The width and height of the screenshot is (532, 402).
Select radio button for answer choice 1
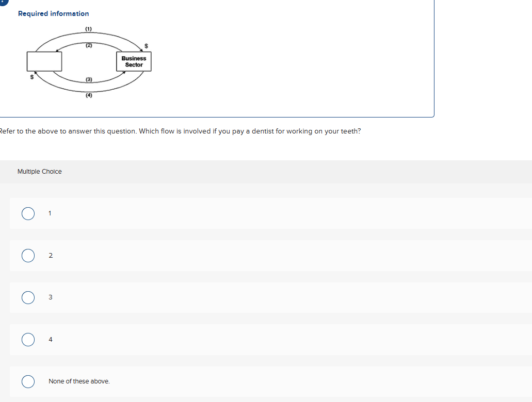28,213
